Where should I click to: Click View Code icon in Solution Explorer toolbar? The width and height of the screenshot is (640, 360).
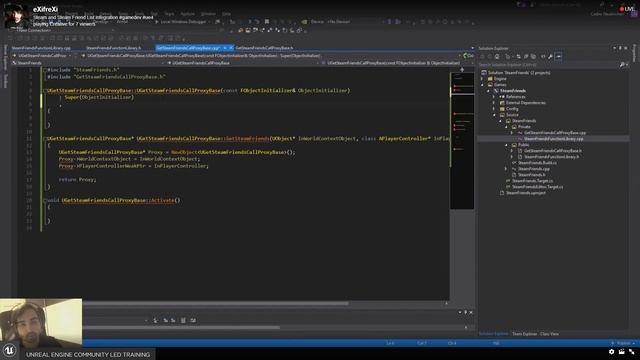[x=543, y=56]
